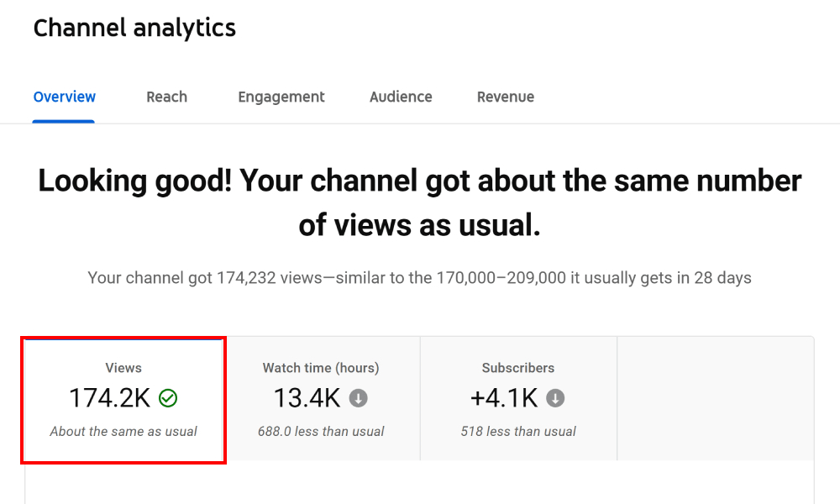The image size is (840, 504).
Task: Click the "About the same as usual" note
Action: tap(123, 432)
